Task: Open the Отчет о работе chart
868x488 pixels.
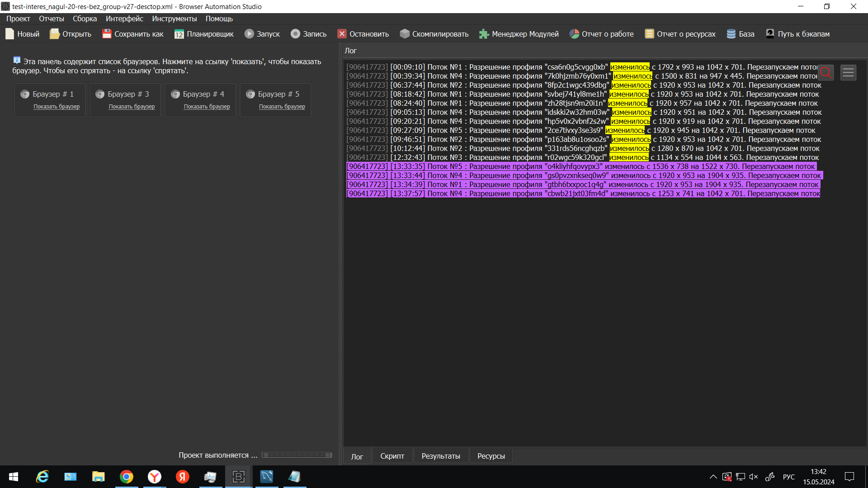Action: coord(574,34)
